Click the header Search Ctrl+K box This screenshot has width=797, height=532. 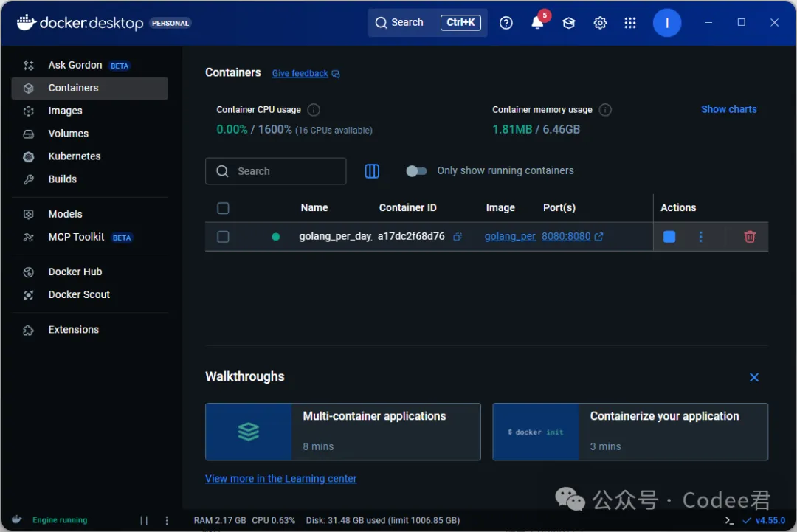tap(427, 23)
